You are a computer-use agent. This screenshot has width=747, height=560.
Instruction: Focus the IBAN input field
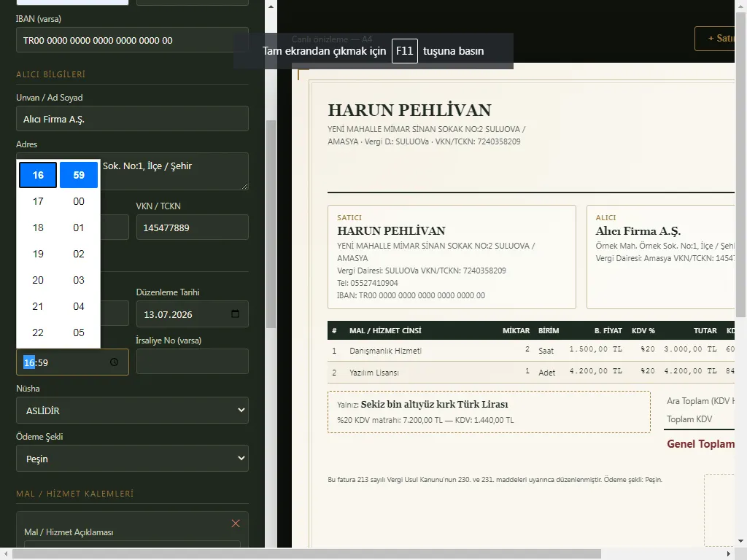tap(133, 40)
